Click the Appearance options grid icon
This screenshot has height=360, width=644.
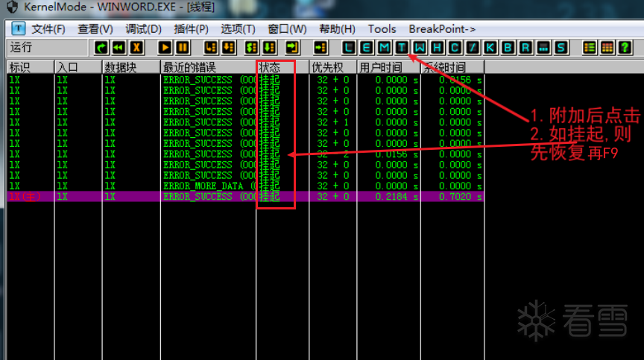[607, 48]
